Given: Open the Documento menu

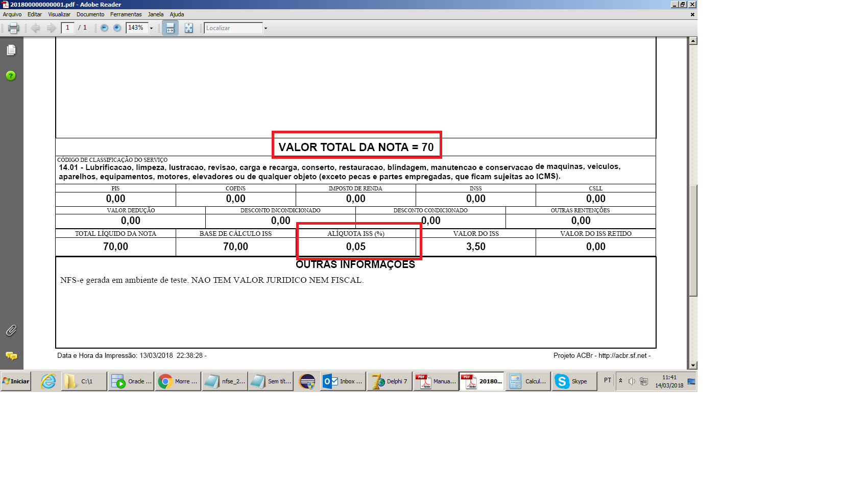Looking at the screenshot, I should tap(90, 14).
